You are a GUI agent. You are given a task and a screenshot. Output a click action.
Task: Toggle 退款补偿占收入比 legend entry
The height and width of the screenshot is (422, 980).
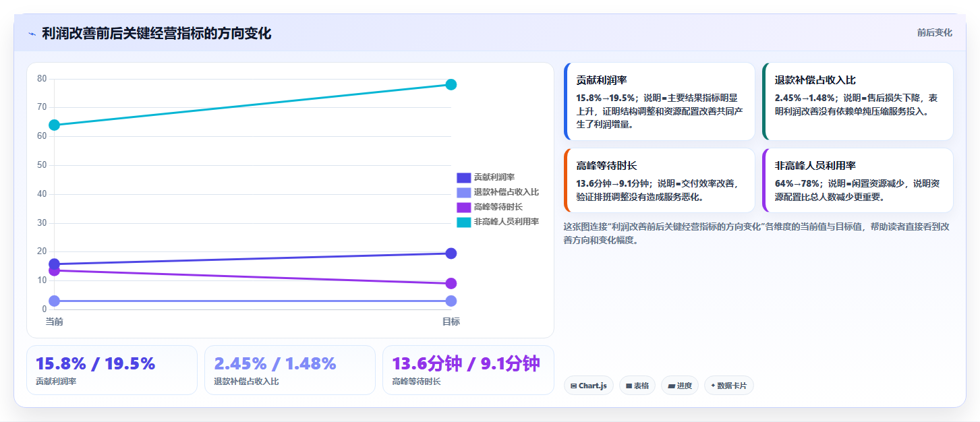[x=498, y=192]
